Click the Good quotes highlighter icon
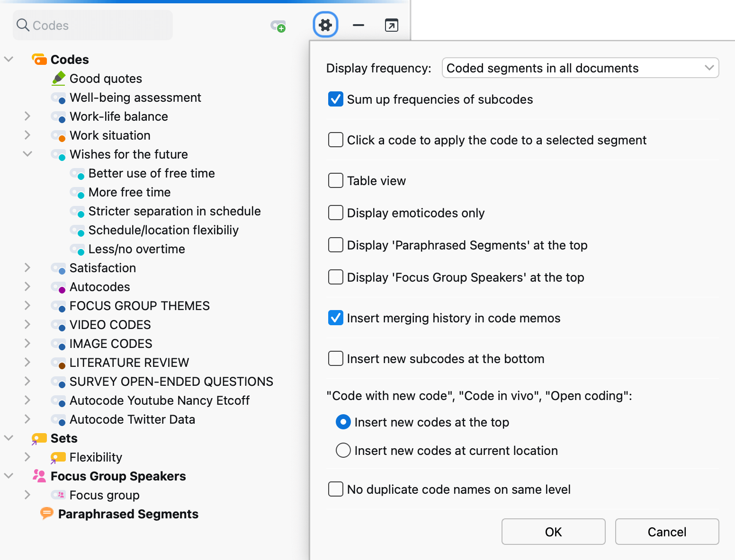The height and width of the screenshot is (560, 735). 59,78
